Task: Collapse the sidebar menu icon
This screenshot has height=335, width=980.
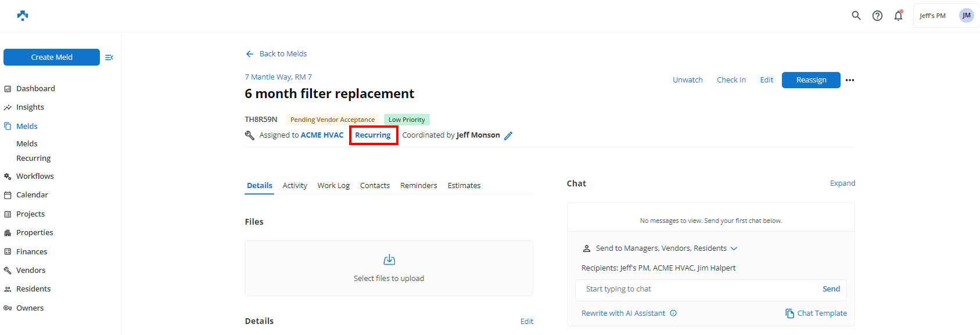Action: pos(109,57)
